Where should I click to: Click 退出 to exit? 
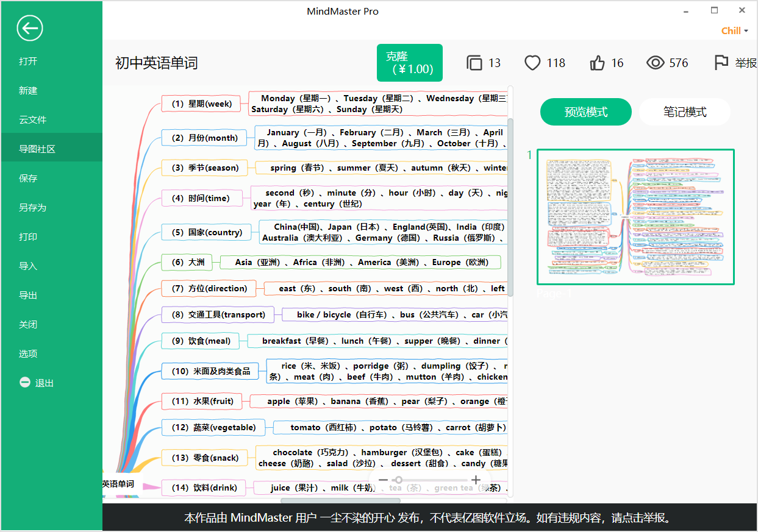45,383
